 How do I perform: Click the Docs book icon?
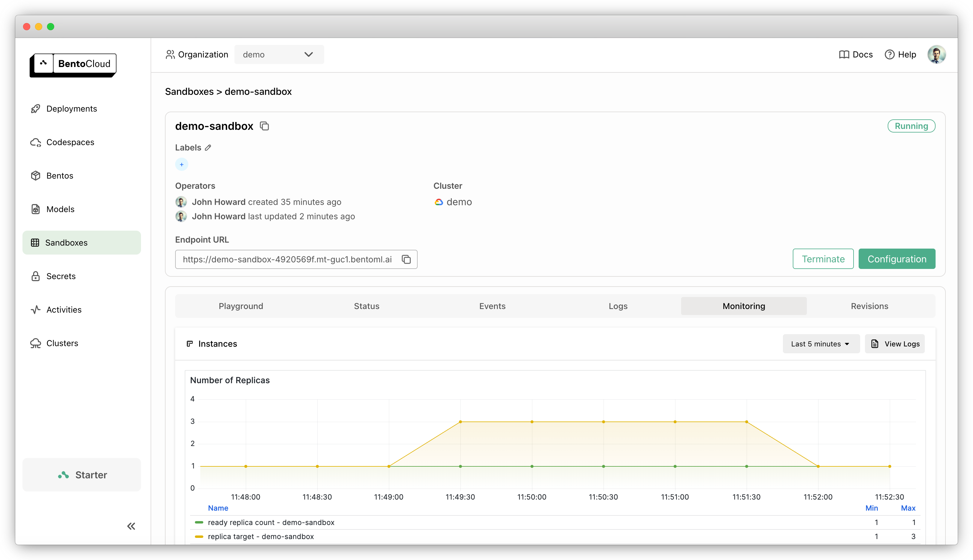(x=844, y=55)
